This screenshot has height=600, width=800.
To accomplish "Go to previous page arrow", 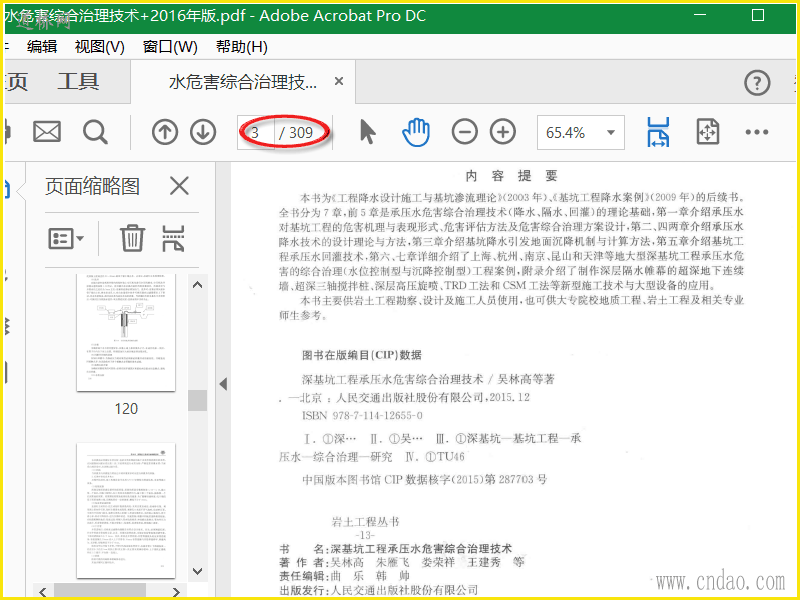I will click(x=165, y=132).
